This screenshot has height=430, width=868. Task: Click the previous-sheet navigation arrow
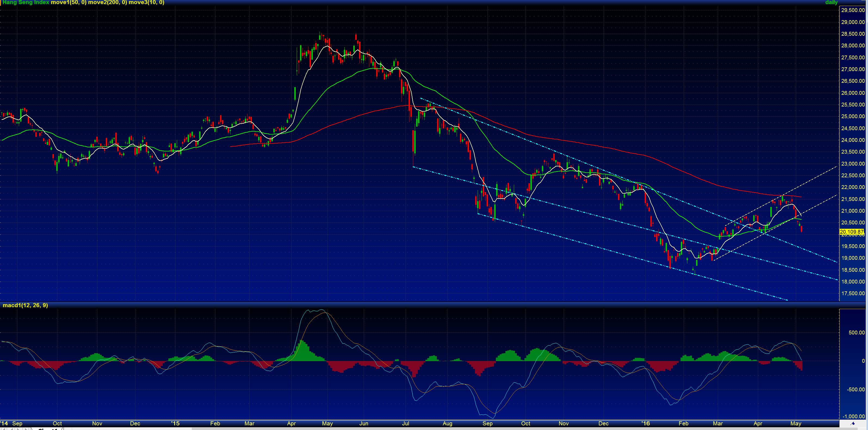click(x=11, y=429)
